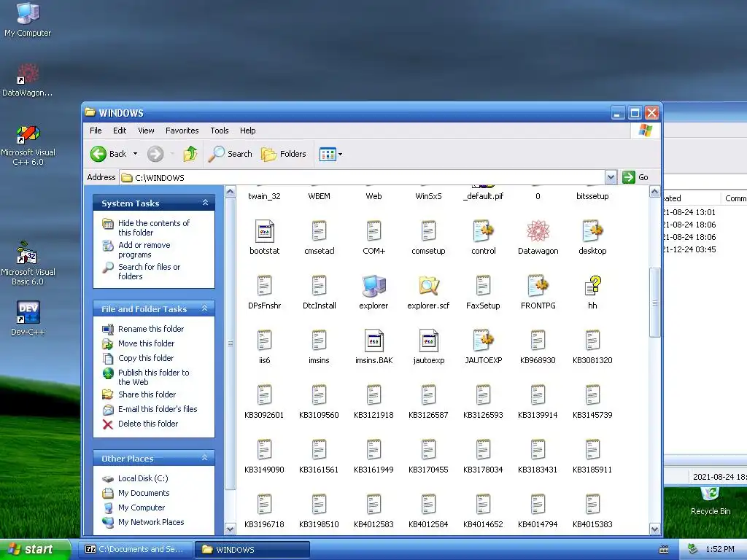Click the WINDOWS taskbar button

coord(252,550)
